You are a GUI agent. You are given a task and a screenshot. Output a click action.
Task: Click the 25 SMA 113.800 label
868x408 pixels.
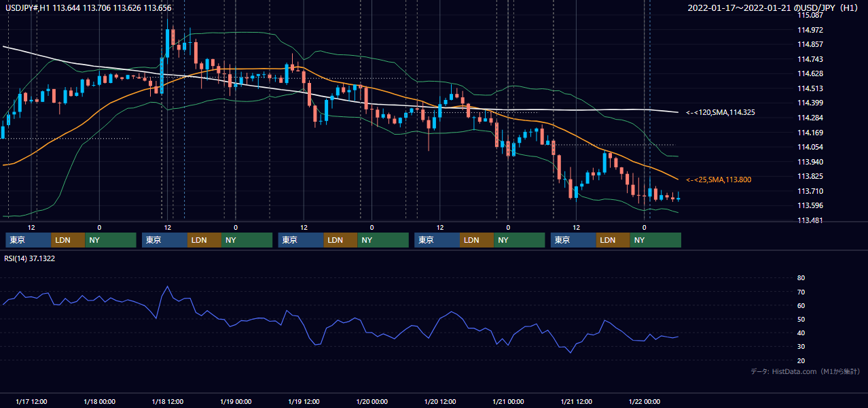pyautogui.click(x=718, y=180)
